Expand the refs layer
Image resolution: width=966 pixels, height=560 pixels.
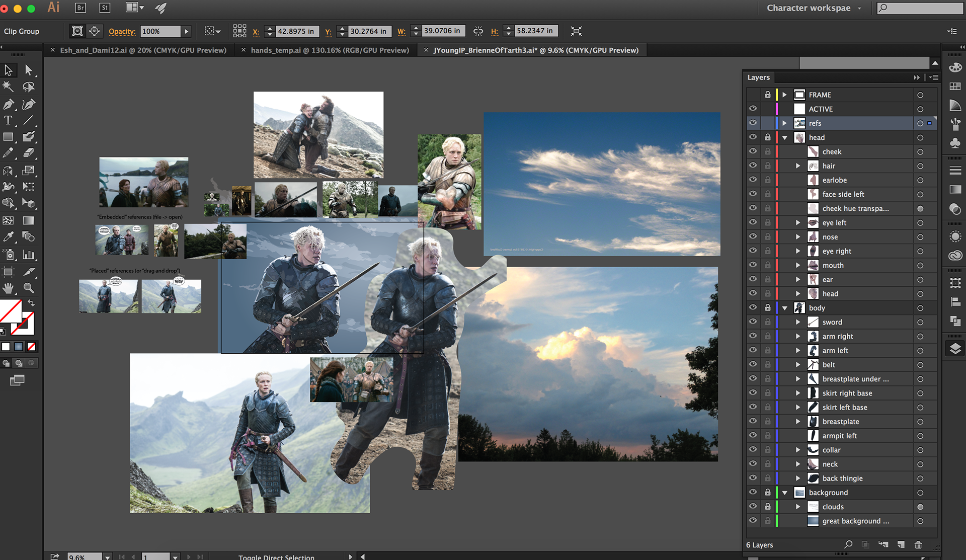[x=784, y=123]
